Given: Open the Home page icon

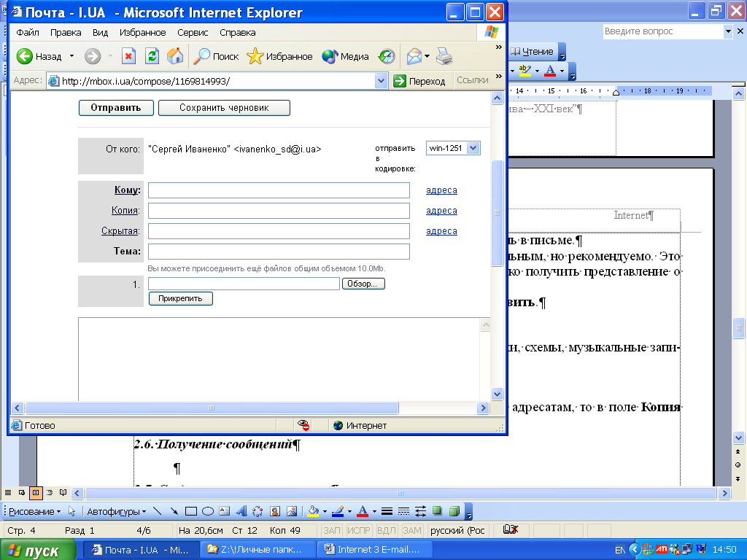Looking at the screenshot, I should 175,56.
